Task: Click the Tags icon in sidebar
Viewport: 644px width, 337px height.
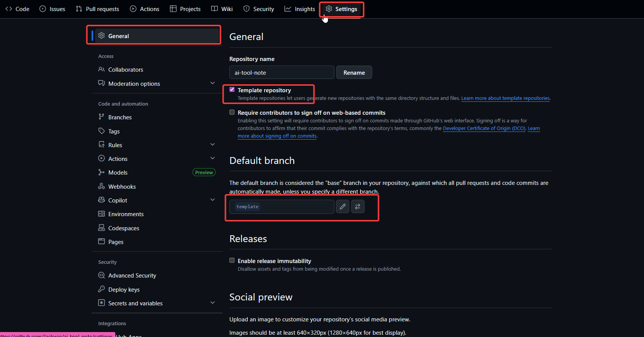Action: tap(102, 131)
